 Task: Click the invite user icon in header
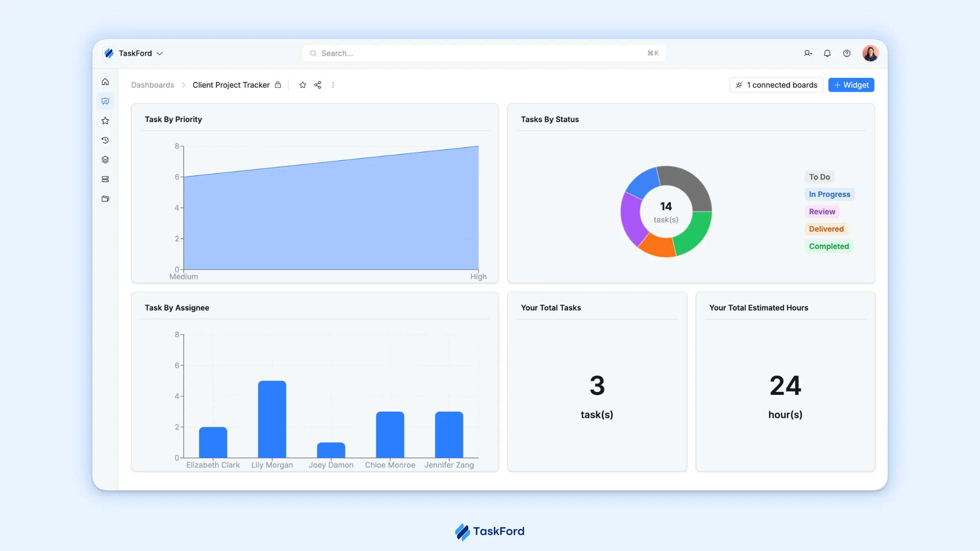coord(808,53)
